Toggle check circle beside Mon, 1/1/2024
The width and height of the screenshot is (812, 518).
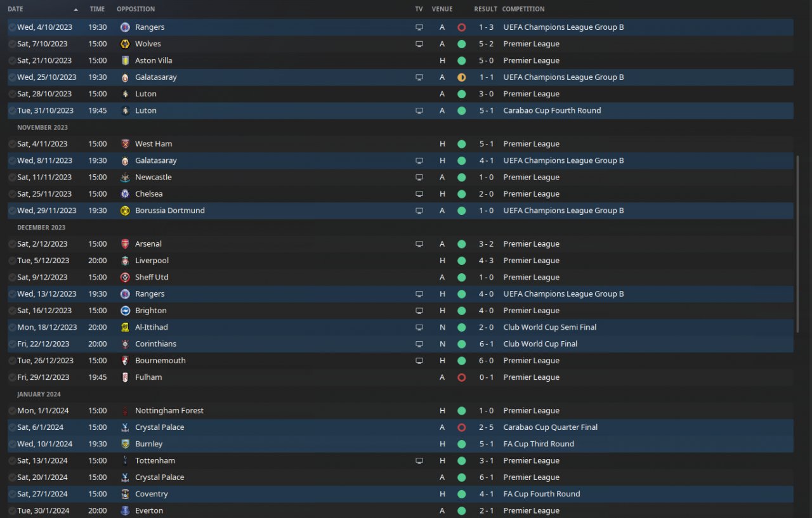coord(12,411)
